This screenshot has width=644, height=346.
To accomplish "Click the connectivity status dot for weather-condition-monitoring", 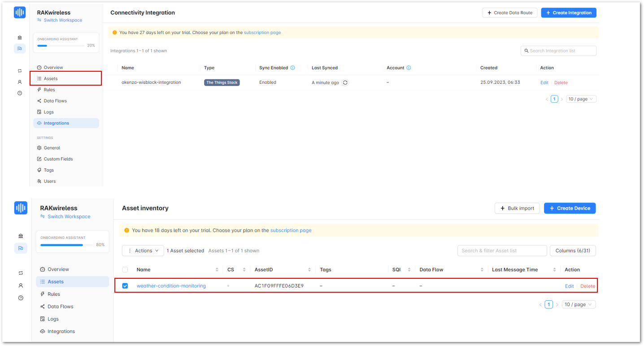I will pos(228,285).
